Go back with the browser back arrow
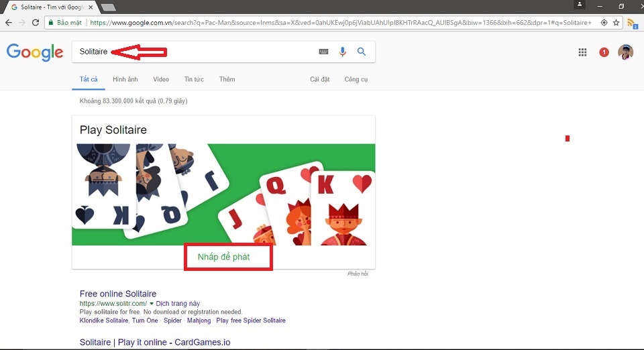The height and width of the screenshot is (350, 644). click(9, 23)
